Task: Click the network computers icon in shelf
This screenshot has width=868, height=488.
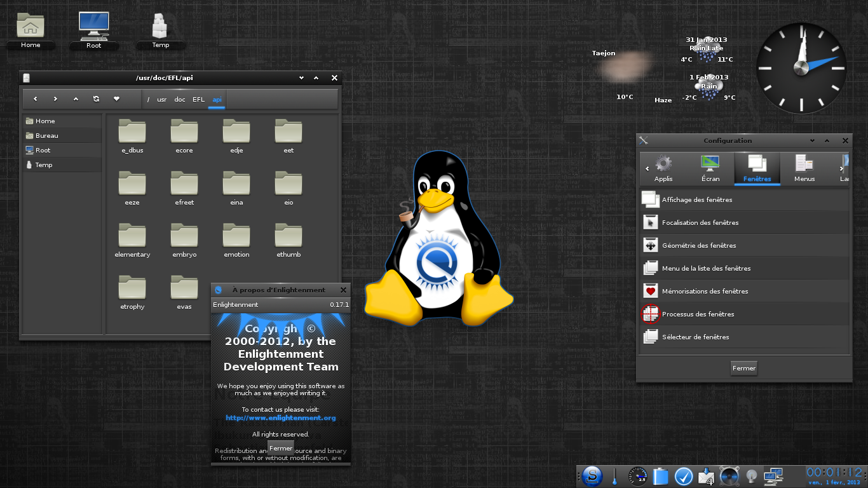Action: pyautogui.click(x=773, y=476)
